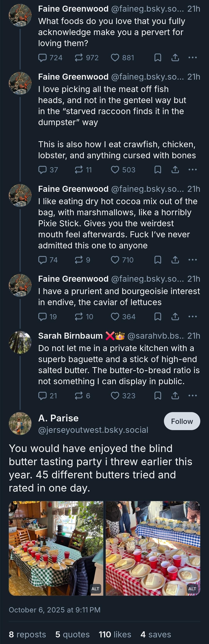Open the red checkered table photo
This screenshot has width=209, height=644.
153,548
